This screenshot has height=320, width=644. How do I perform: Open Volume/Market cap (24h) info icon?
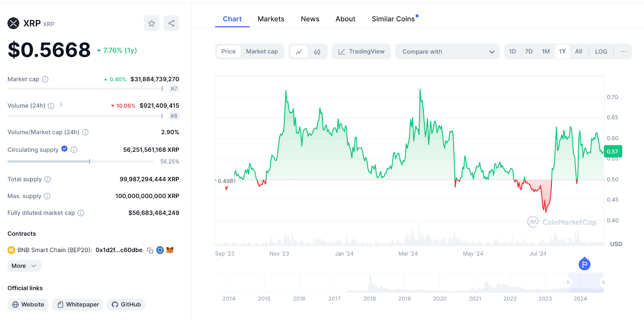[85, 132]
